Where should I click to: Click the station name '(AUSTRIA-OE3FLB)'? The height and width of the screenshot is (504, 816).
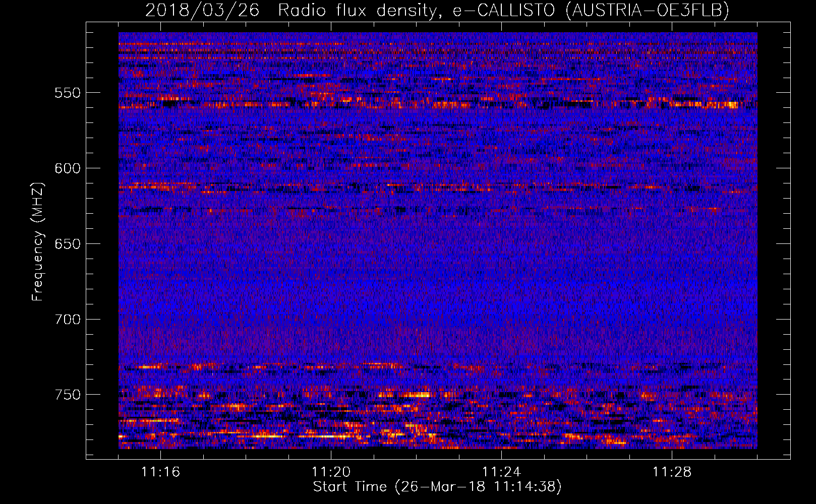[x=648, y=11]
